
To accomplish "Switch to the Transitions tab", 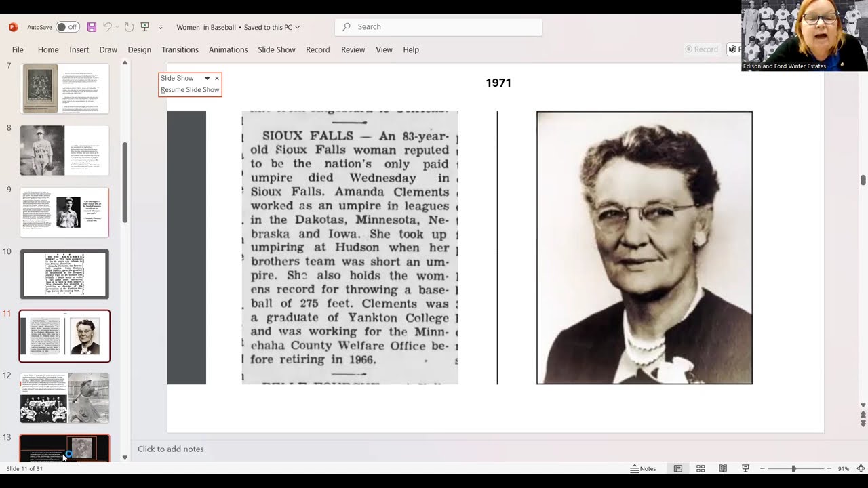I will (x=180, y=49).
